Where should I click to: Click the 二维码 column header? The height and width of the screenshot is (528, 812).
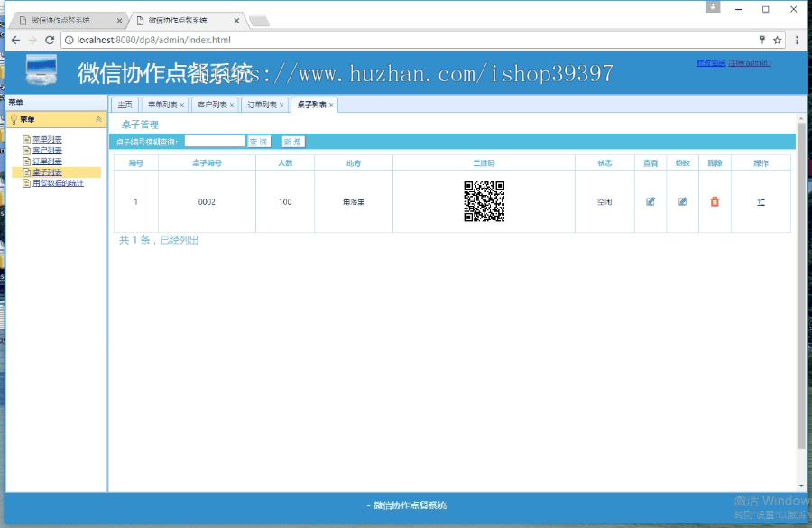point(484,163)
